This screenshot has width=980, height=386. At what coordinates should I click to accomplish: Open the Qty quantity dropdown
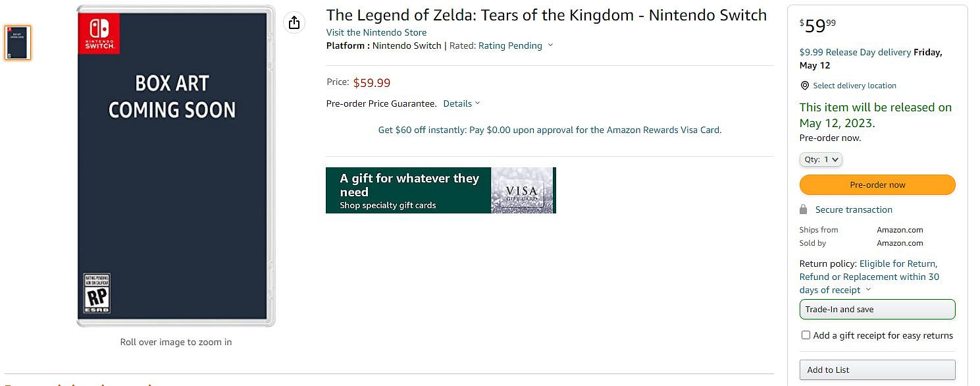tap(821, 159)
